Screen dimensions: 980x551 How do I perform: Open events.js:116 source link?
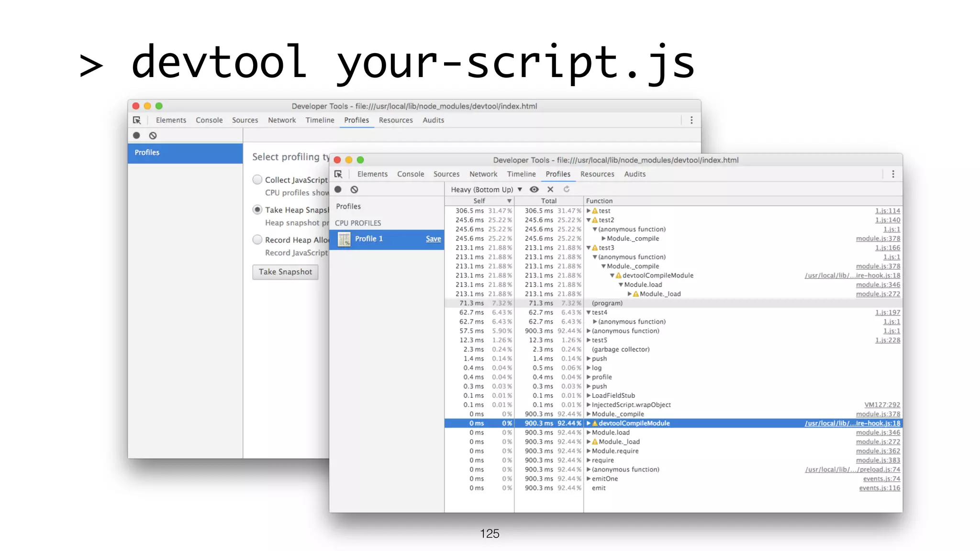click(x=880, y=488)
